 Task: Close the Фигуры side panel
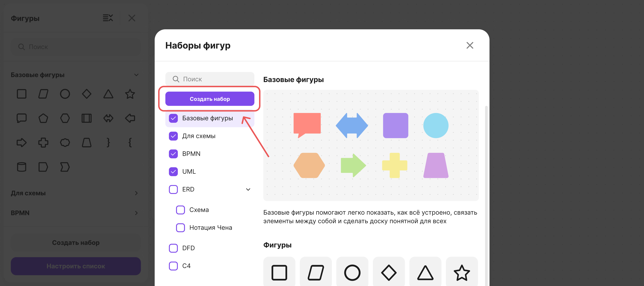click(132, 18)
